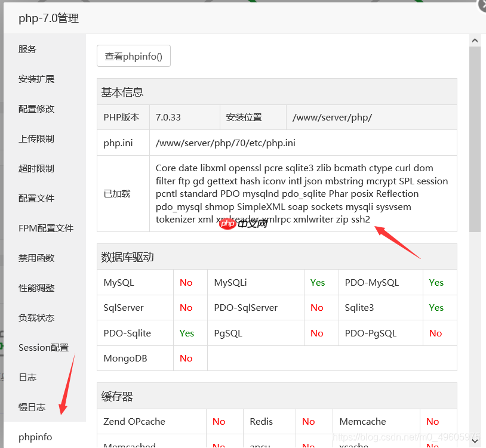486x448 pixels.
Task: View the 负载状态 page
Action: pos(36,317)
